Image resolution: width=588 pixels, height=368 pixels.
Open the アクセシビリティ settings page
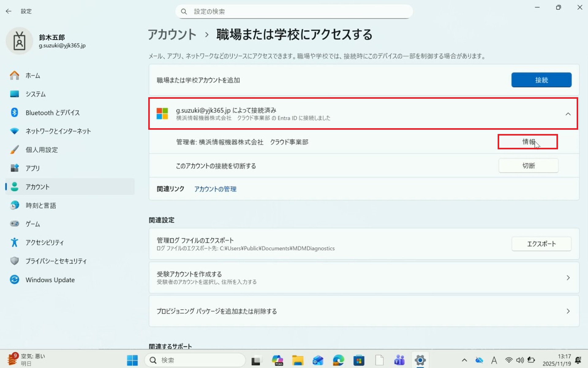coord(44,242)
